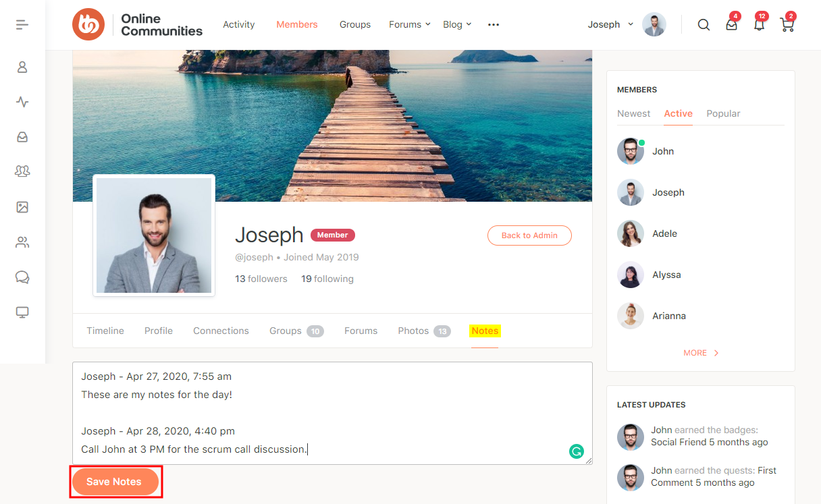
Task: Switch to Newest members filter
Action: [x=633, y=113]
